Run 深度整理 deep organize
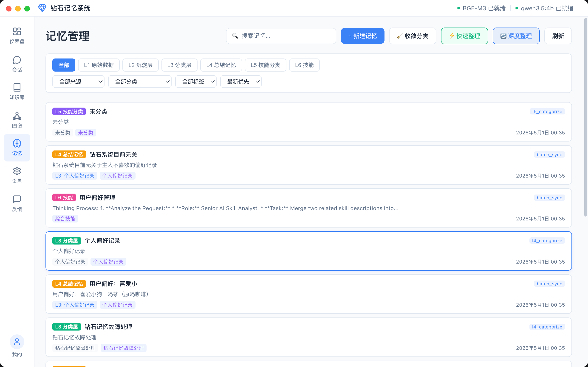The height and width of the screenshot is (367, 588). pyautogui.click(x=516, y=36)
